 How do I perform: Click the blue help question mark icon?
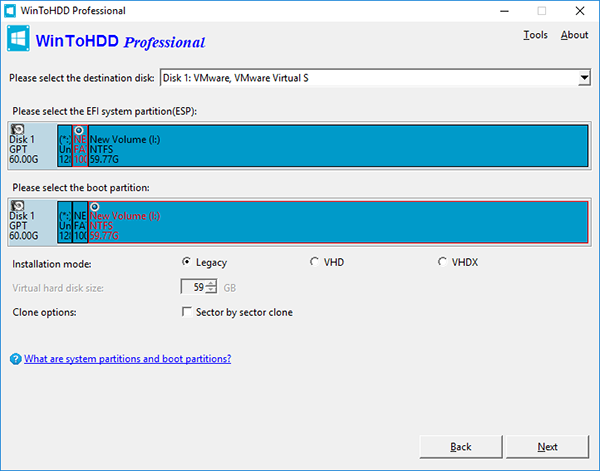[x=16, y=359]
